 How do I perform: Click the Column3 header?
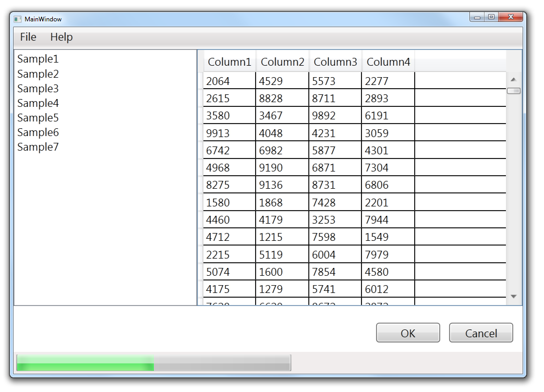pyautogui.click(x=335, y=62)
